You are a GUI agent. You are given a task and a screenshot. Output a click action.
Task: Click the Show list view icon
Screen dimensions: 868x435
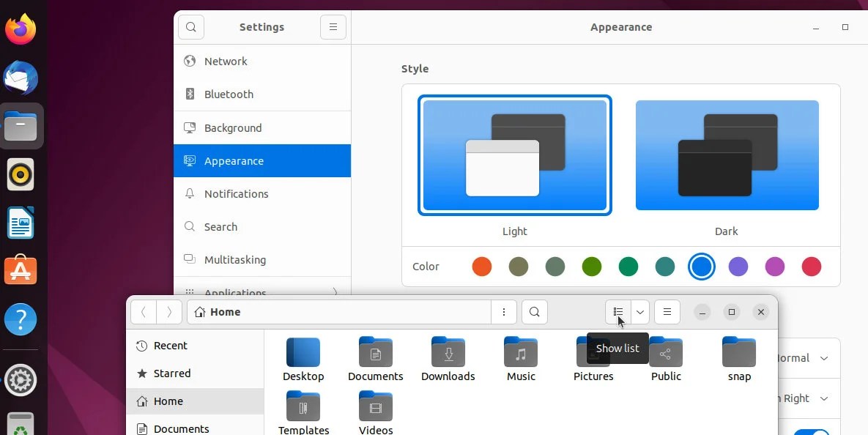(x=617, y=312)
